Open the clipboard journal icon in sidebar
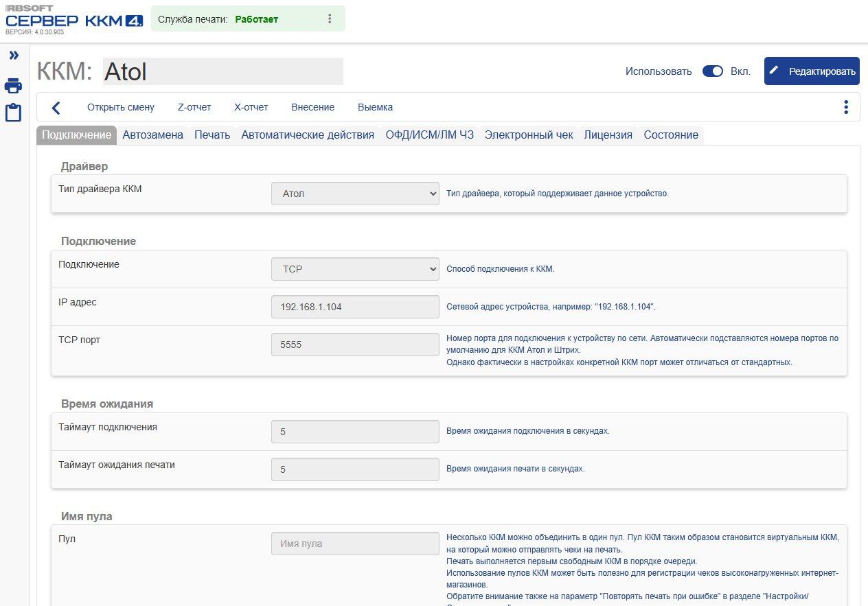868x606 pixels. tap(14, 113)
